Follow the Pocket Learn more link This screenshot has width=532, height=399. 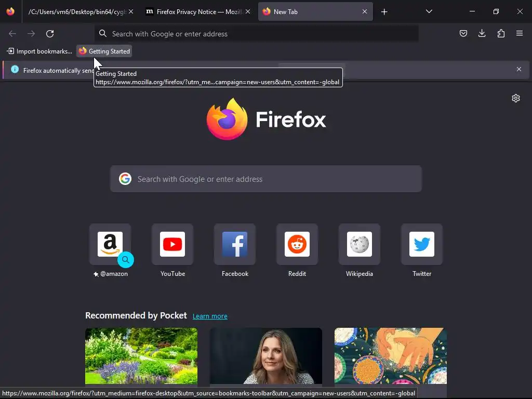click(210, 316)
